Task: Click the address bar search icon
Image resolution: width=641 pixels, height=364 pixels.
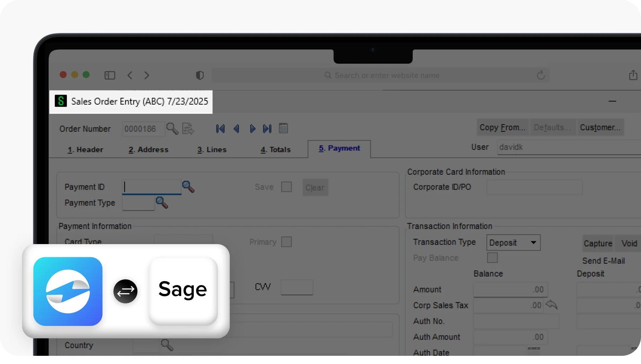Action: pyautogui.click(x=328, y=75)
